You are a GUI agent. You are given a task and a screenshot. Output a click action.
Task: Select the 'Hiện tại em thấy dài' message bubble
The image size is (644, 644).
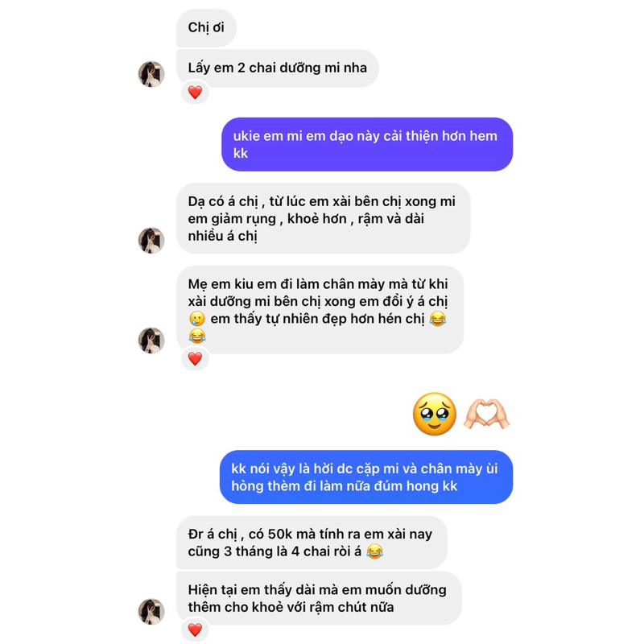319,598
